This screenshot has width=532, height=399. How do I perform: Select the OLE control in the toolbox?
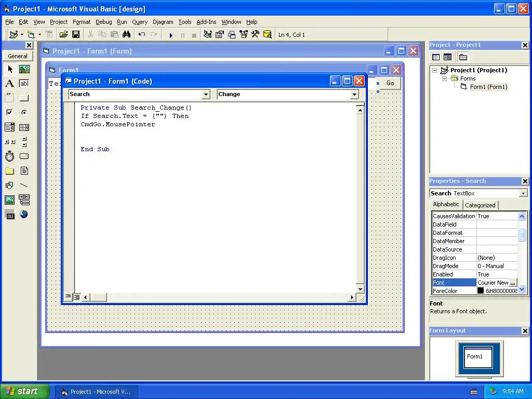pos(10,214)
